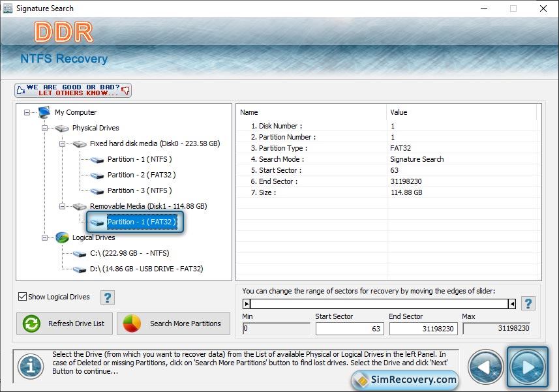This screenshot has width=559, height=392.
Task: Click the My Computer icon in tree
Action: (x=44, y=112)
